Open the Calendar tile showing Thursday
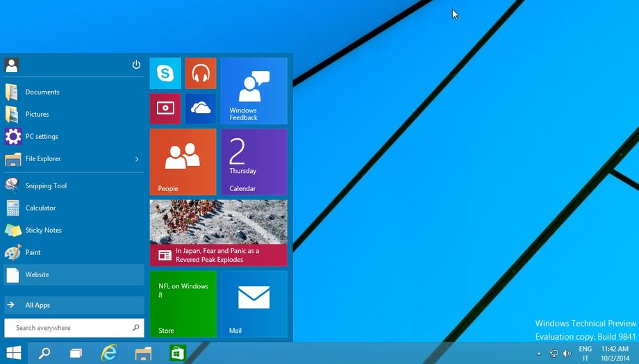Viewport: 639px width, 364px height. pos(254,162)
